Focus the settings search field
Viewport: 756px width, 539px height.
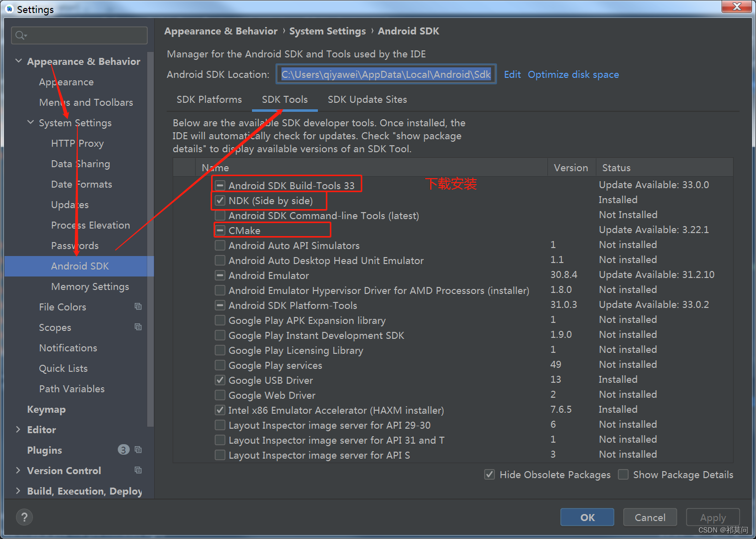coord(79,35)
